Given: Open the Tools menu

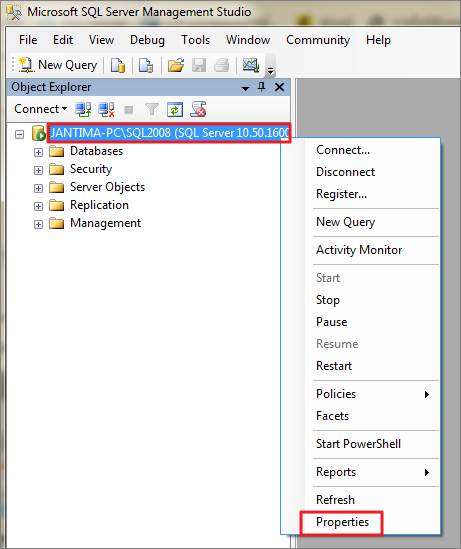Looking at the screenshot, I should 195,40.
